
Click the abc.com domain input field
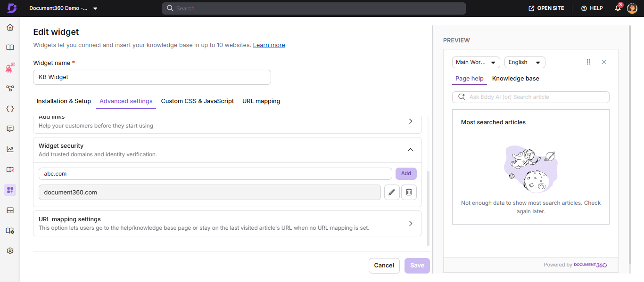point(215,174)
